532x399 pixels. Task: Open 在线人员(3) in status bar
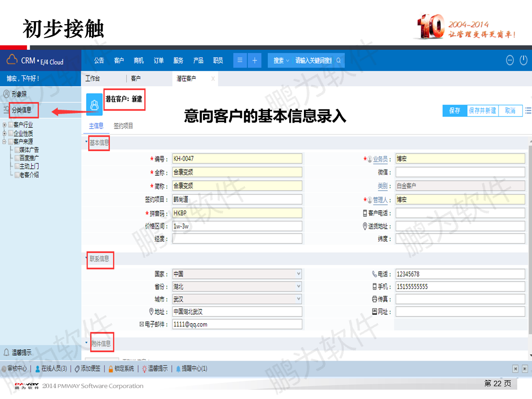[x=51, y=369]
